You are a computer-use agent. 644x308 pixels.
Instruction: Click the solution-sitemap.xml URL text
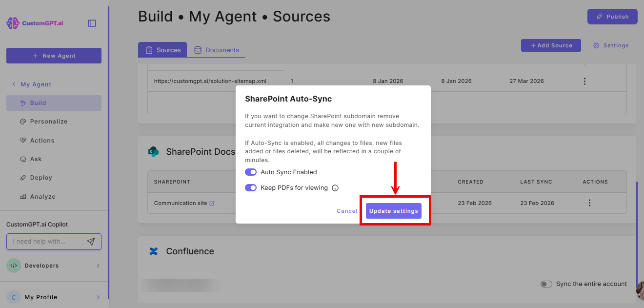(x=210, y=81)
